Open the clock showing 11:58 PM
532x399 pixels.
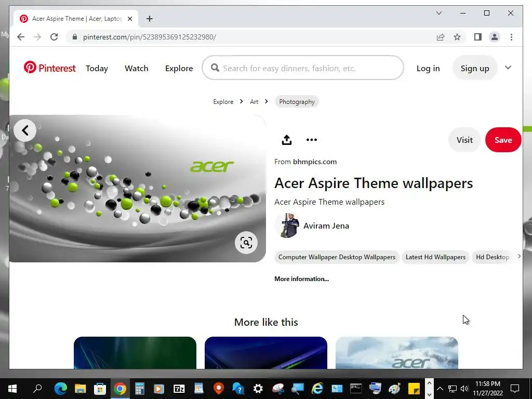coord(487,388)
